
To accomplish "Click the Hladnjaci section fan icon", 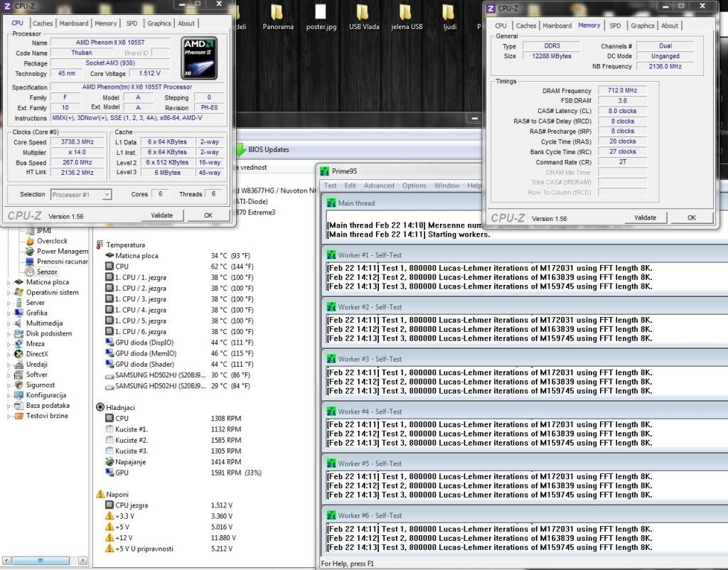I will coord(100,407).
